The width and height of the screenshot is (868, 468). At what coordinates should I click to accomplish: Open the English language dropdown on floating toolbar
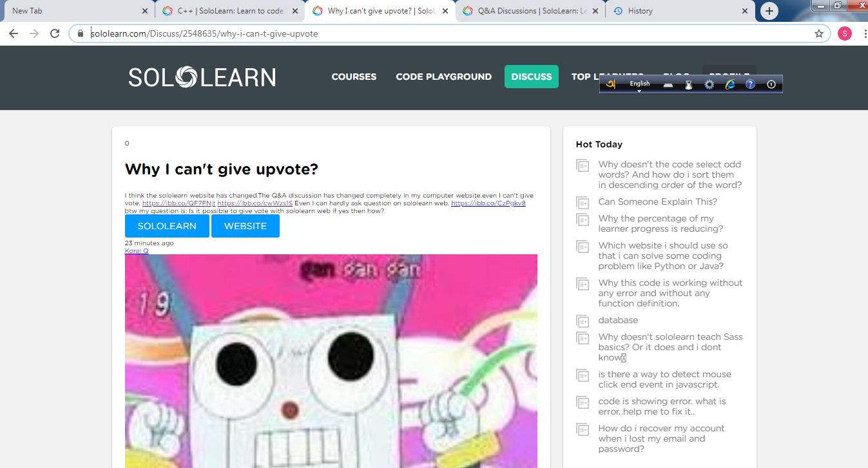click(639, 84)
